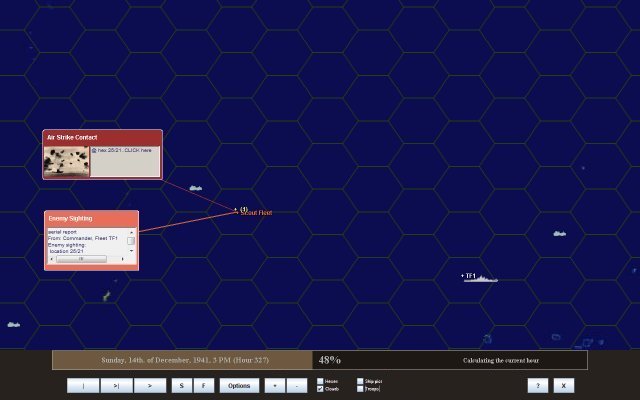The height and width of the screenshot is (400, 640).
Task: Open help with the '?' button
Action: coord(539,385)
